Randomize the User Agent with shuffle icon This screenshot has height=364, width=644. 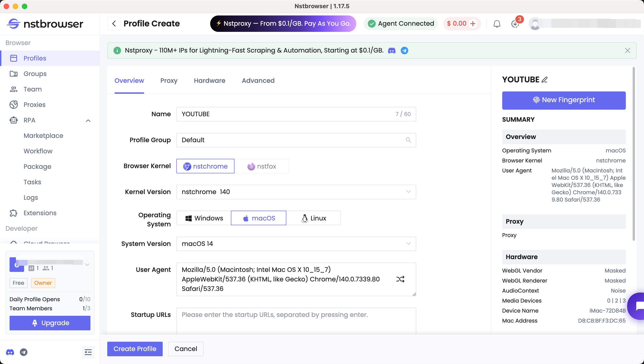click(x=400, y=279)
